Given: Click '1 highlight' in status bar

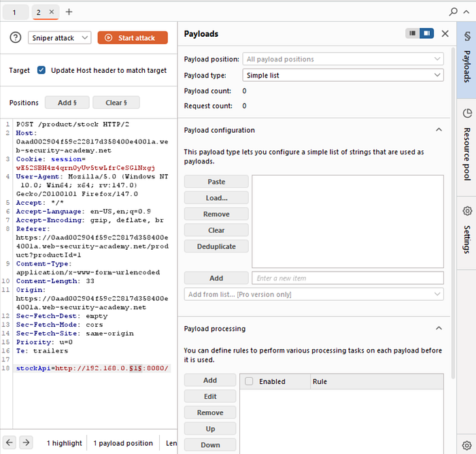Looking at the screenshot, I should pos(64,443).
